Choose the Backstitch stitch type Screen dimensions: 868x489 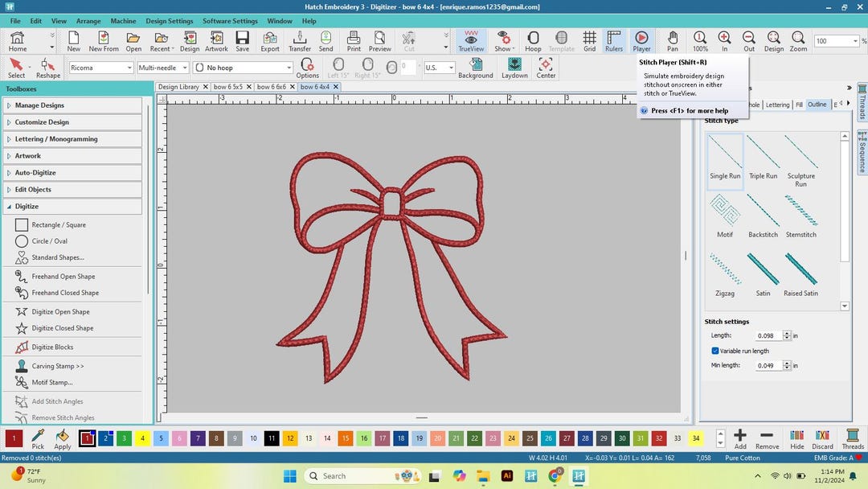[762, 213]
